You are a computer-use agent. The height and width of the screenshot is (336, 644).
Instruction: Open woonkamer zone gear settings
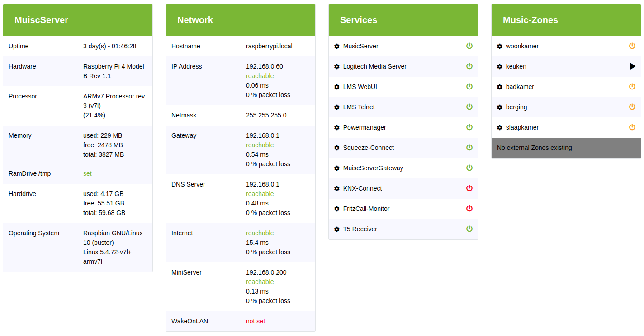[x=500, y=46]
